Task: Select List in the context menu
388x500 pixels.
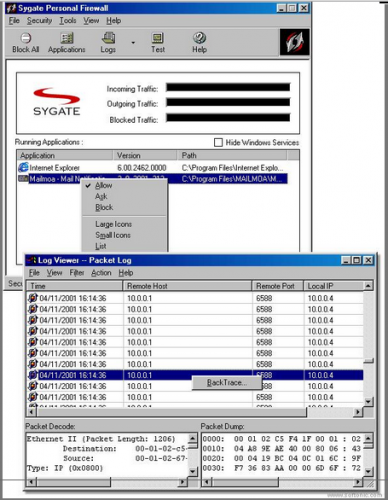Action: (101, 246)
